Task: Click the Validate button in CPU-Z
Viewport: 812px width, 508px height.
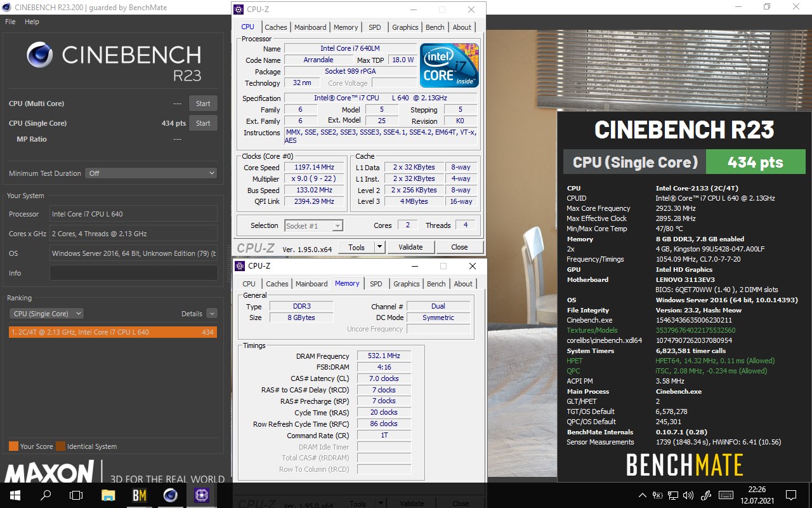Action: (x=410, y=247)
